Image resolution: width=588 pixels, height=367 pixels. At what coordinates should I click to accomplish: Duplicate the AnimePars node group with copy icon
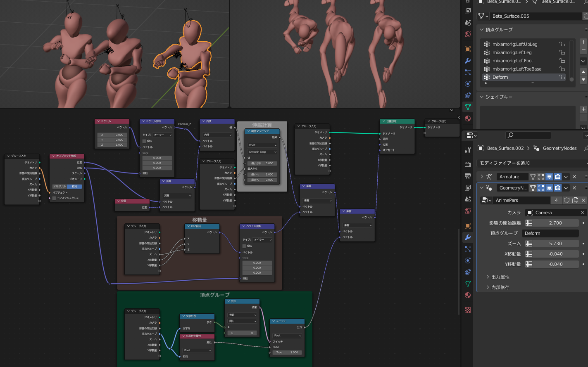tap(575, 200)
